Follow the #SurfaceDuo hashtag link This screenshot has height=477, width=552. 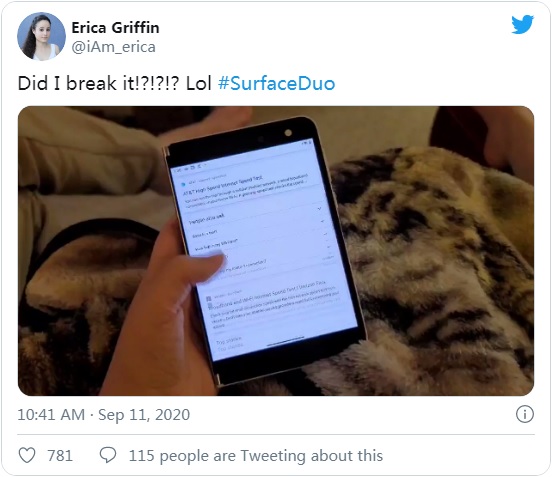pos(276,84)
